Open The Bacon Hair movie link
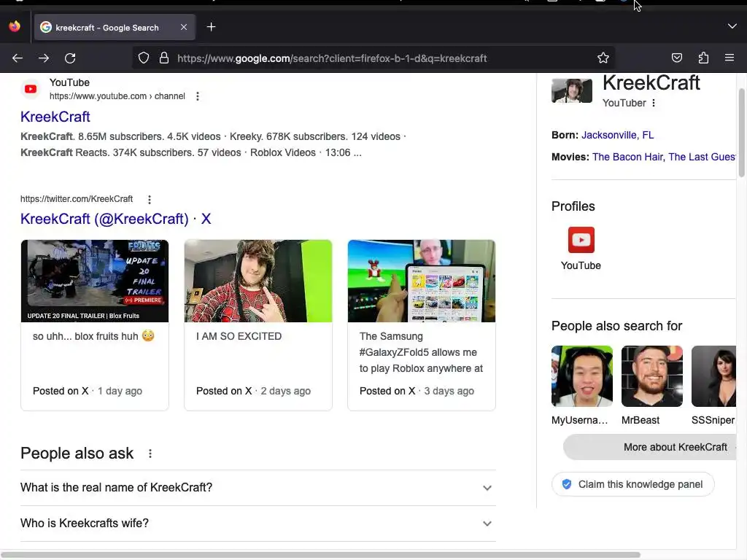The height and width of the screenshot is (560, 747). [x=627, y=157]
